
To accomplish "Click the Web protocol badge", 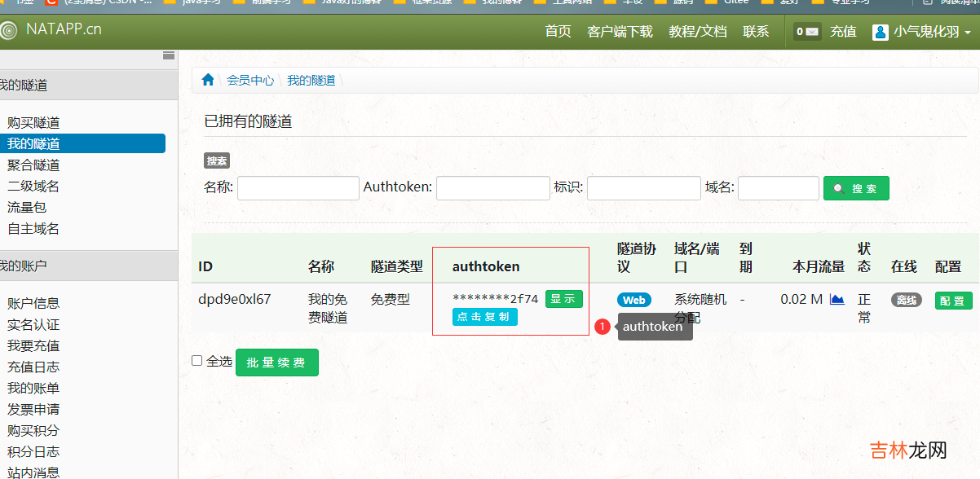I will click(633, 300).
